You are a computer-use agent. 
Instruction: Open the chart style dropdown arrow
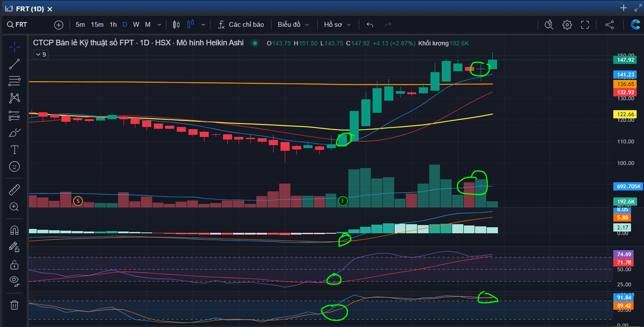point(203,25)
